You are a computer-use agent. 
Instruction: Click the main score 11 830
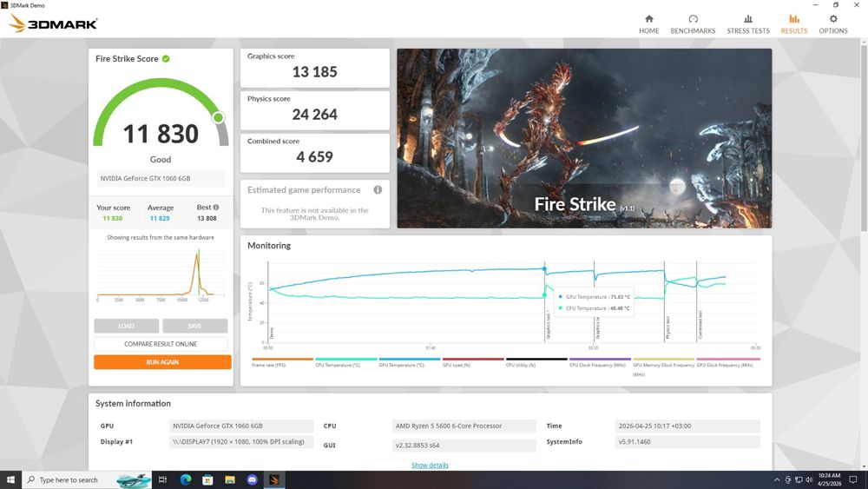[161, 134]
